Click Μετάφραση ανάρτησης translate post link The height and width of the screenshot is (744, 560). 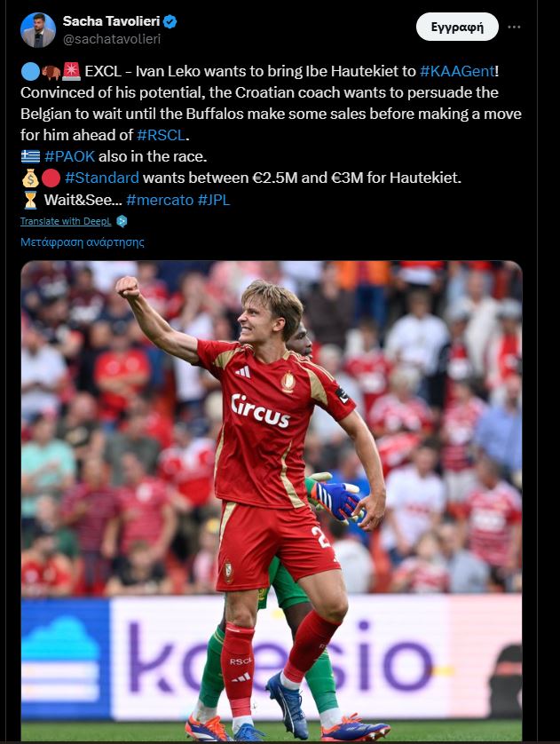click(82, 242)
